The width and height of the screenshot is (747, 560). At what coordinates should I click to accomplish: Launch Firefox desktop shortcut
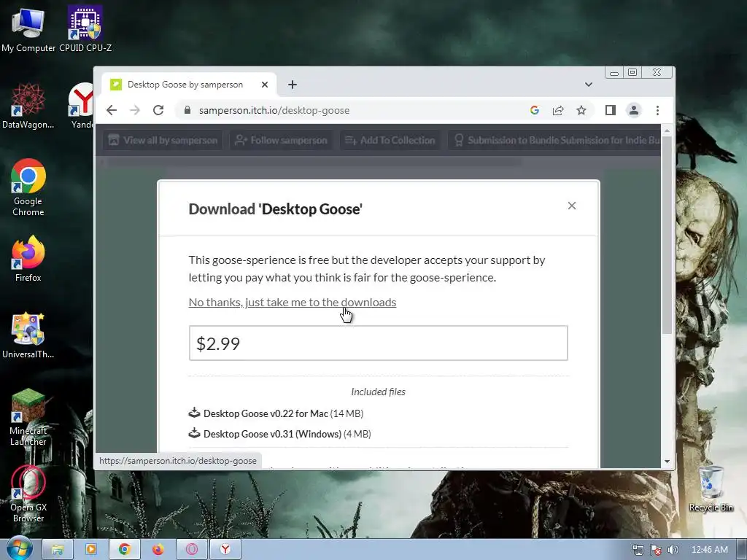click(x=28, y=259)
